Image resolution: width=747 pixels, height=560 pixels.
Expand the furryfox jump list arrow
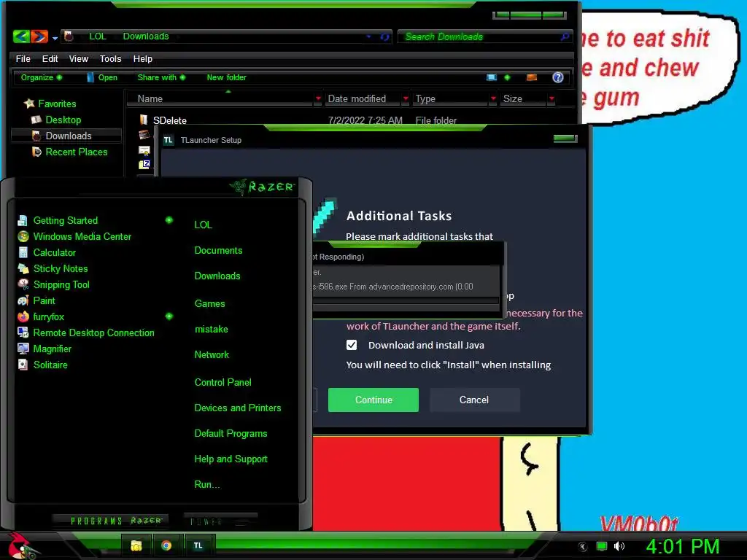click(x=169, y=316)
